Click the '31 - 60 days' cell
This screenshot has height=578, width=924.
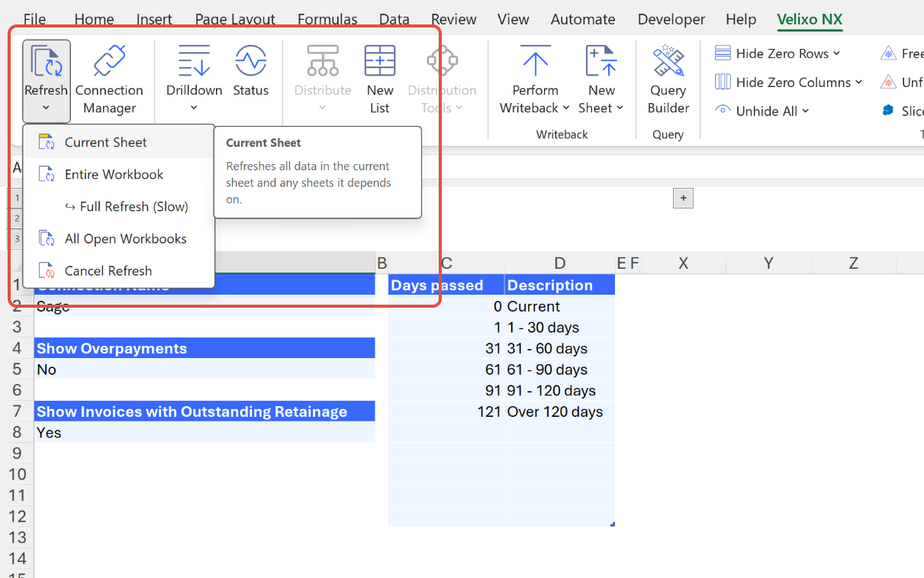coord(560,348)
